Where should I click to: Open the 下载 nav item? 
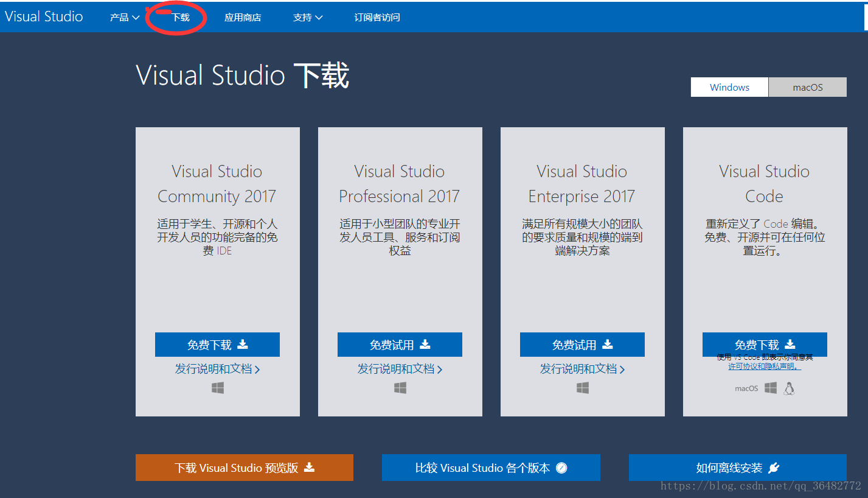tap(181, 18)
